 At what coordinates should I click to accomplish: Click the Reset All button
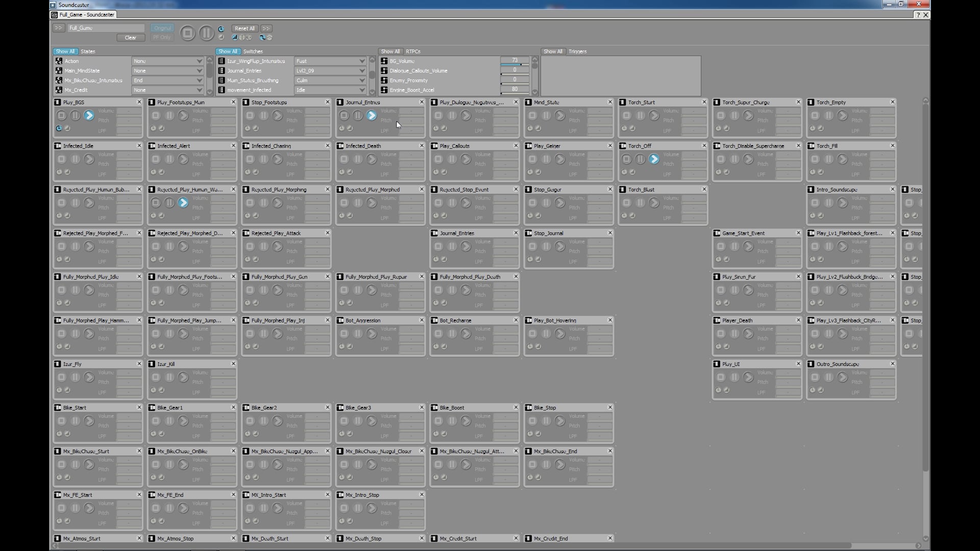244,29
